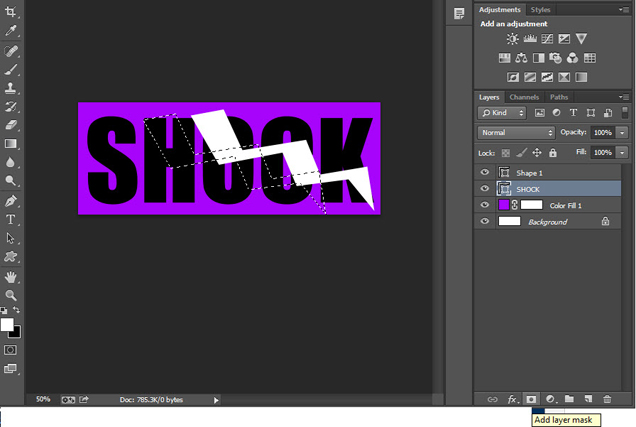Click the foreground color swatch
The width and height of the screenshot is (636, 427).
(7, 325)
